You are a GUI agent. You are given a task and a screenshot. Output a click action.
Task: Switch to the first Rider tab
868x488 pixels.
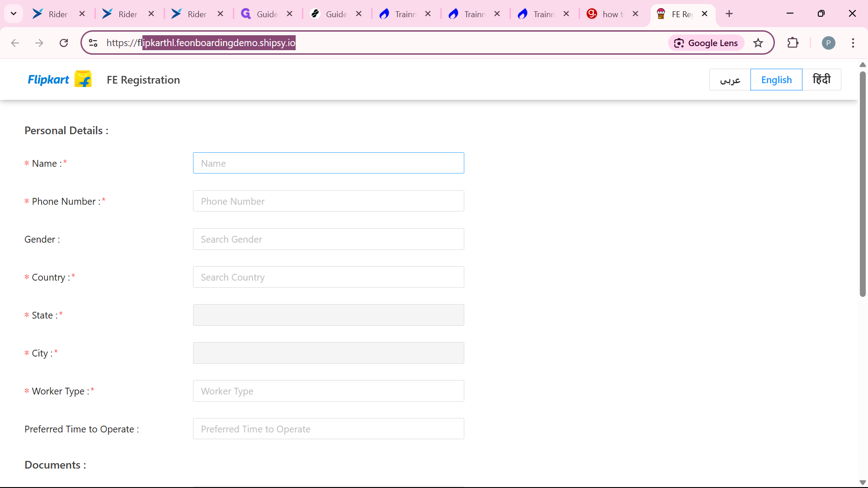pyautogui.click(x=51, y=14)
